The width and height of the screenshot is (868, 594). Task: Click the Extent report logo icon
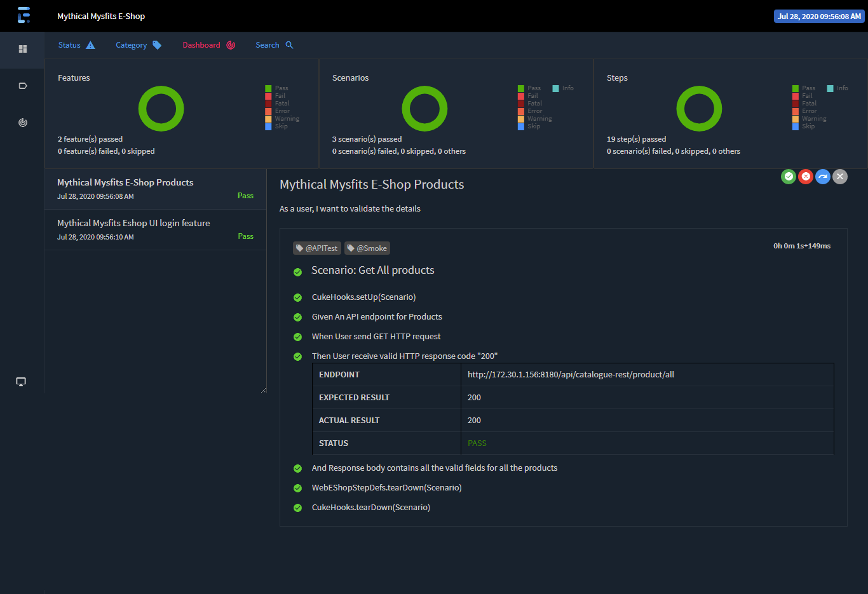(x=24, y=15)
